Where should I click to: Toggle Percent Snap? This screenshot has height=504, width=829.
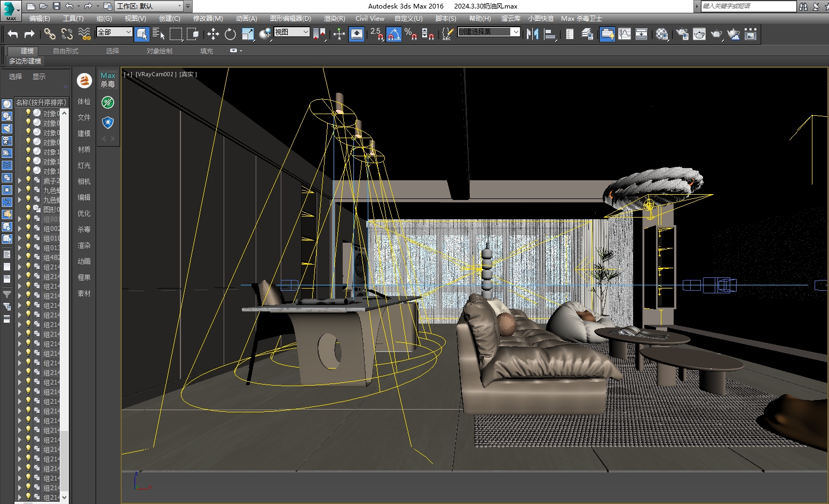tap(411, 34)
